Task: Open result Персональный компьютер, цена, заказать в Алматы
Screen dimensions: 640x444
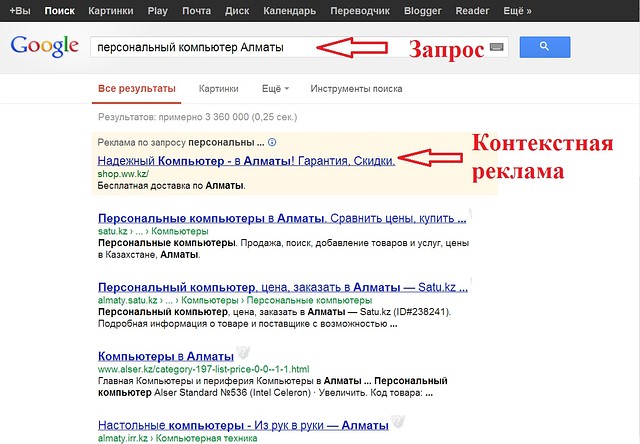Action: pyautogui.click(x=283, y=287)
